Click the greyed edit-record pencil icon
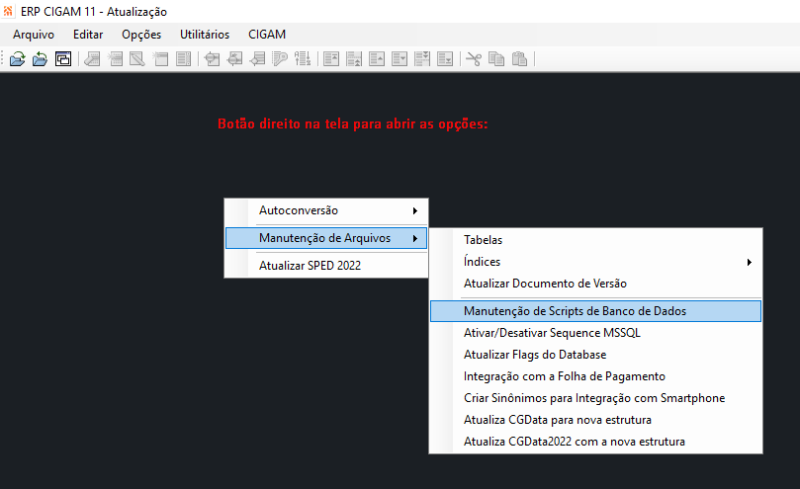This screenshot has width=800, height=489. [x=92, y=59]
